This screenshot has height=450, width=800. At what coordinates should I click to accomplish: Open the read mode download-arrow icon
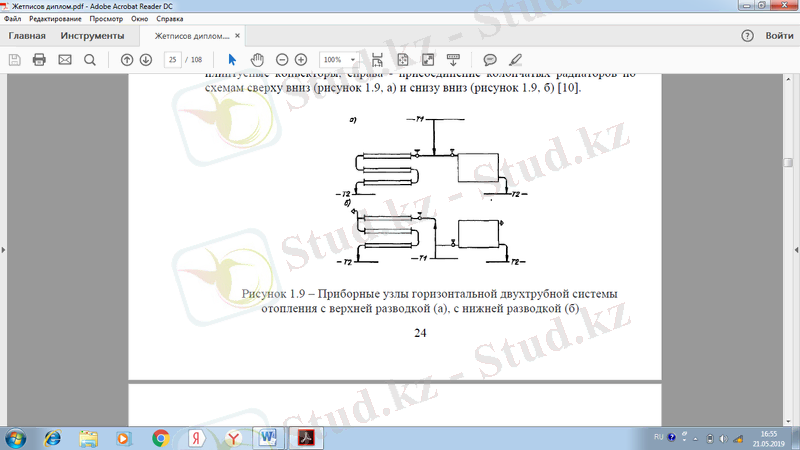click(453, 60)
